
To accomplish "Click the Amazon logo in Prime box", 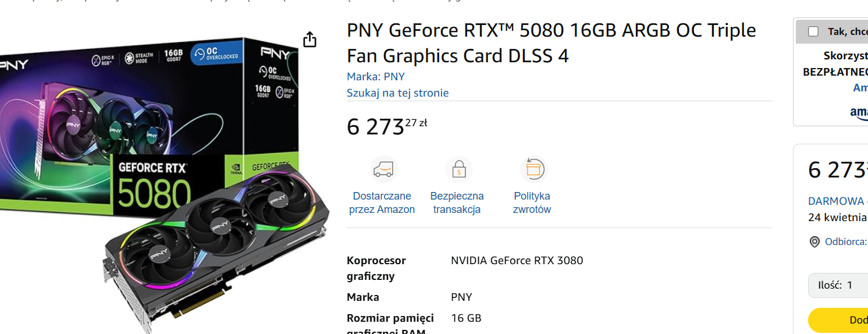I will [x=859, y=112].
